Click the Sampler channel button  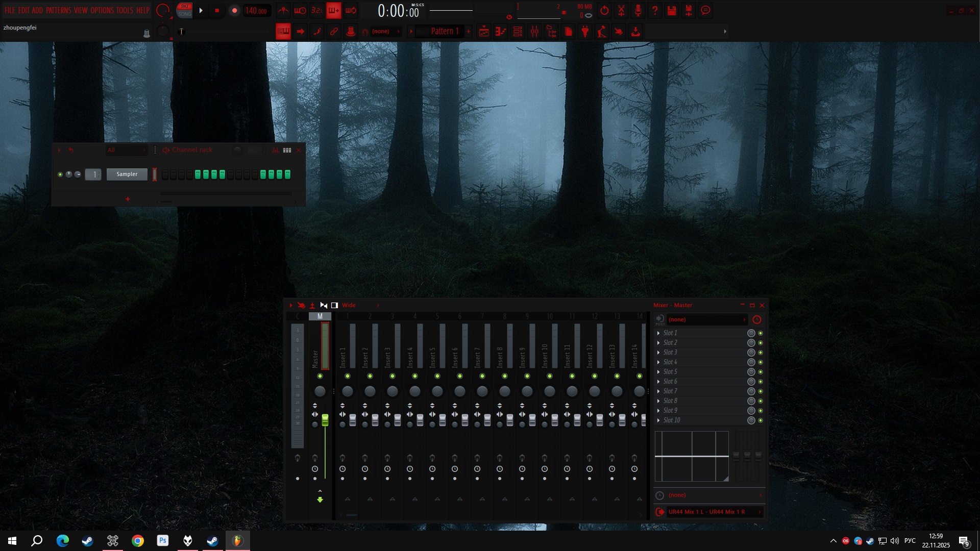pyautogui.click(x=127, y=174)
